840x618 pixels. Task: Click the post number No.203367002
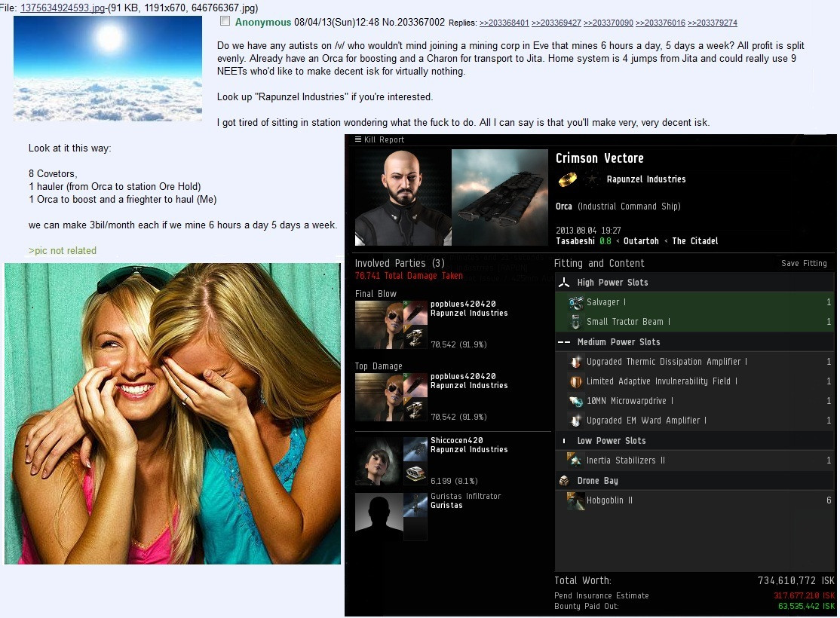(x=413, y=22)
